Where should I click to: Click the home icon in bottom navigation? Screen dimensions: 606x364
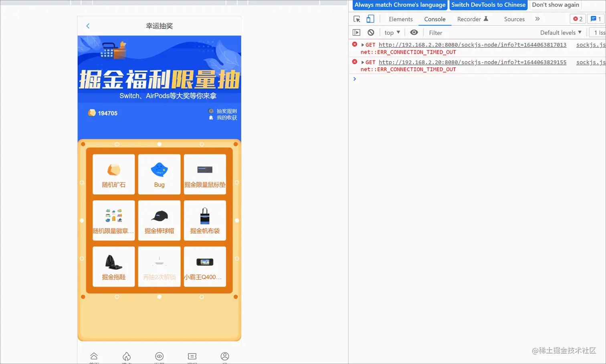(94, 356)
